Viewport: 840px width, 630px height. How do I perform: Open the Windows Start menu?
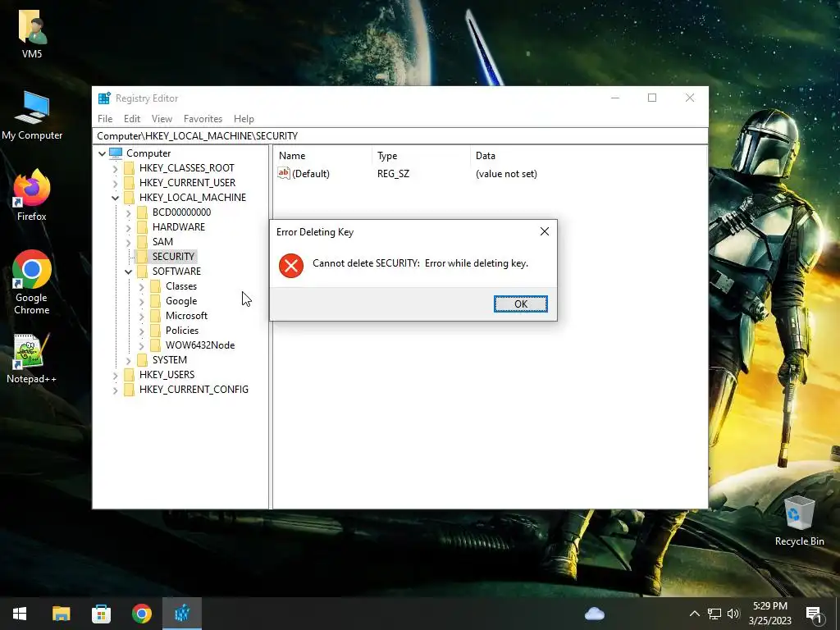(20, 614)
